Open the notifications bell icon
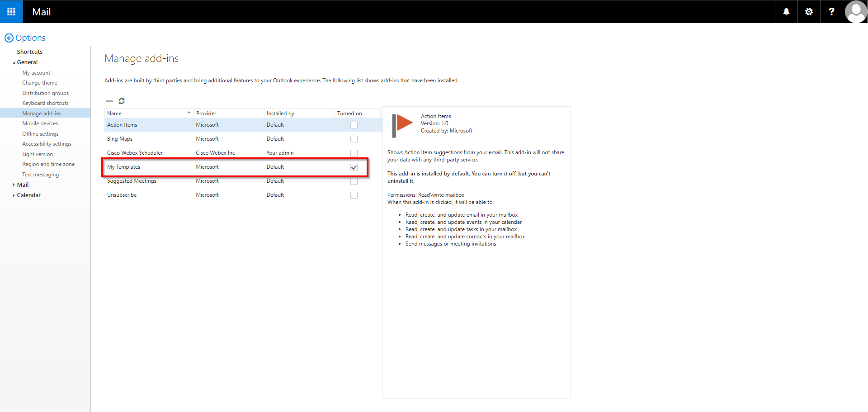 point(786,11)
